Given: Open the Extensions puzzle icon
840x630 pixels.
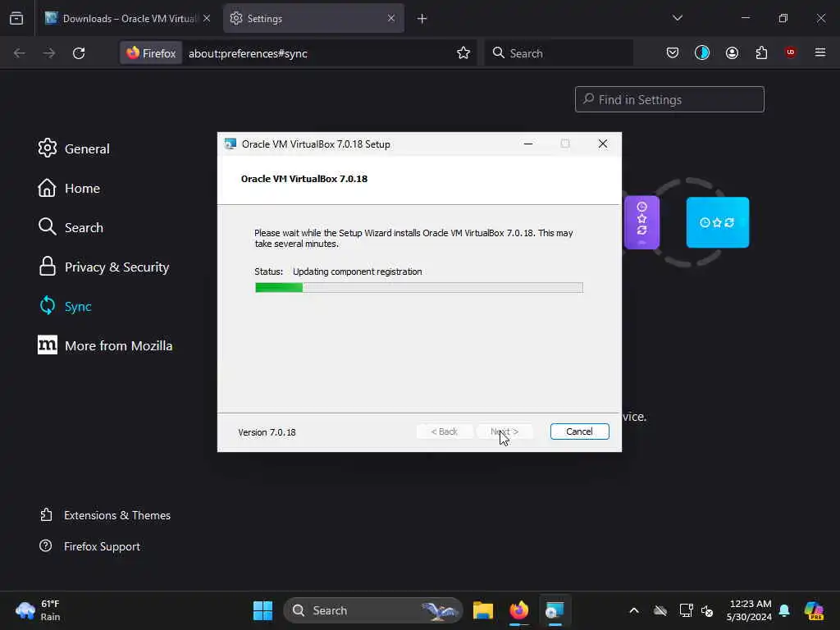Looking at the screenshot, I should [761, 52].
